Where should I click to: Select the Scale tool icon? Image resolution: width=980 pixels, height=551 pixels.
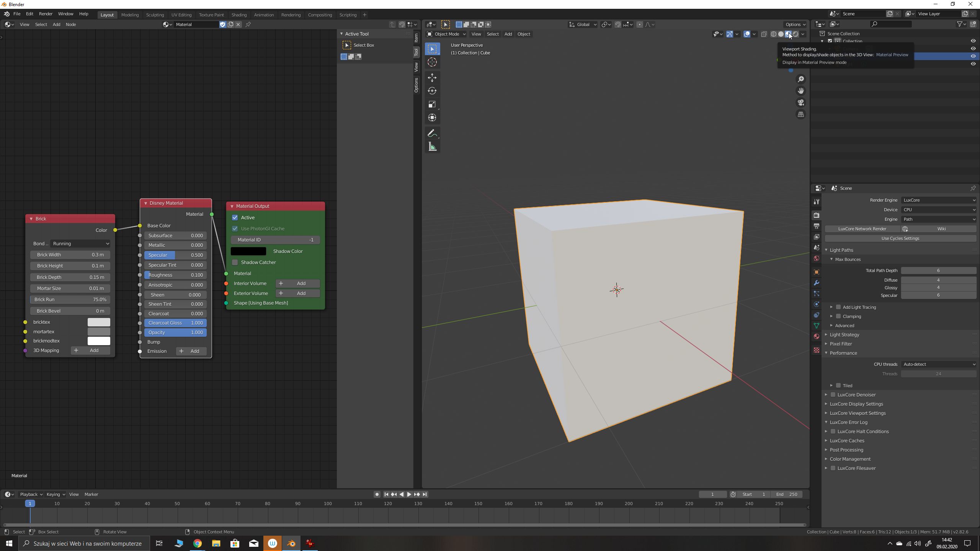click(x=432, y=104)
